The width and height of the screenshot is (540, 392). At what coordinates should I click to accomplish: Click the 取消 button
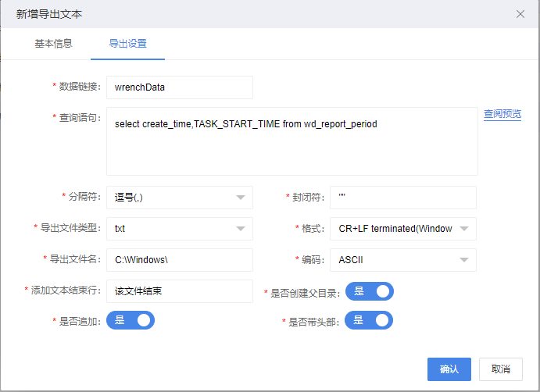(500, 369)
